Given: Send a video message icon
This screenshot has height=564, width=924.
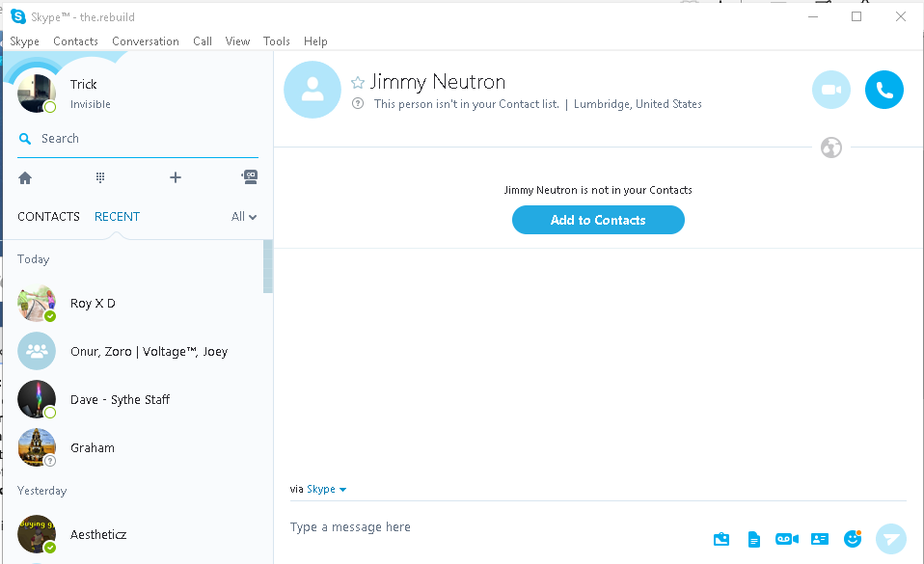Looking at the screenshot, I should click(x=787, y=539).
